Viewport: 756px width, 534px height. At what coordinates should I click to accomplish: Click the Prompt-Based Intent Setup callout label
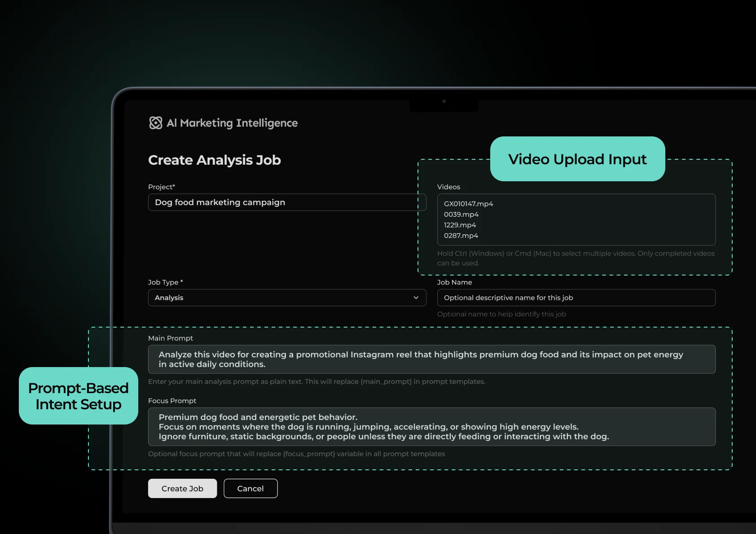pos(79,396)
